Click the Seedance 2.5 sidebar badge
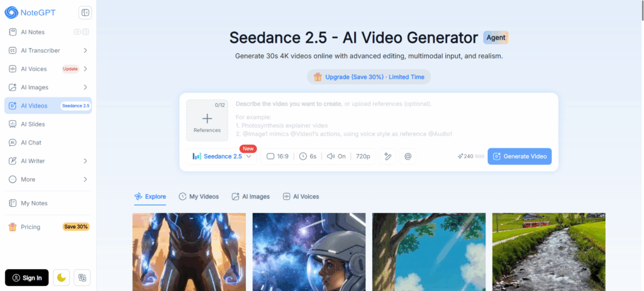Image resolution: width=644 pixels, height=291 pixels. tap(75, 106)
